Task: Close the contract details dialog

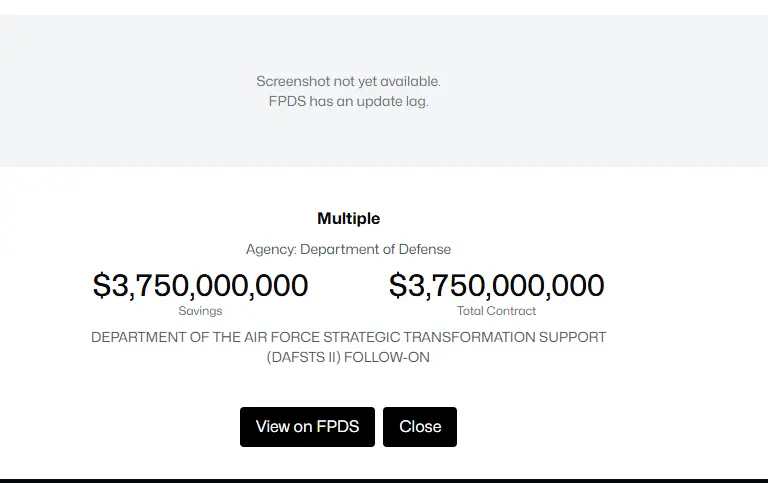Action: [x=420, y=427]
